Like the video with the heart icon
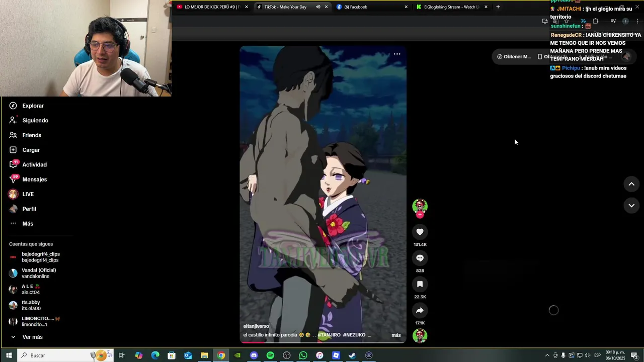Image resolution: width=644 pixels, height=362 pixels. click(420, 232)
